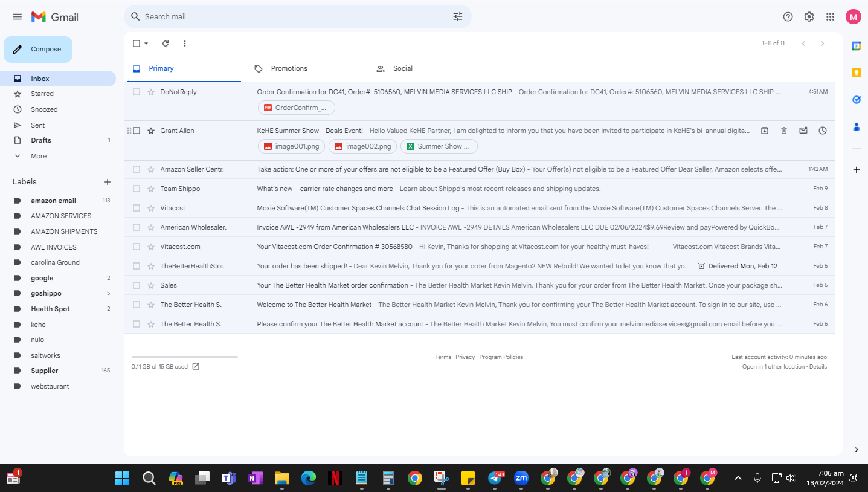Viewport: 868px width, 492px height.
Task: Open Google Keep in the side panel
Action: tap(856, 73)
